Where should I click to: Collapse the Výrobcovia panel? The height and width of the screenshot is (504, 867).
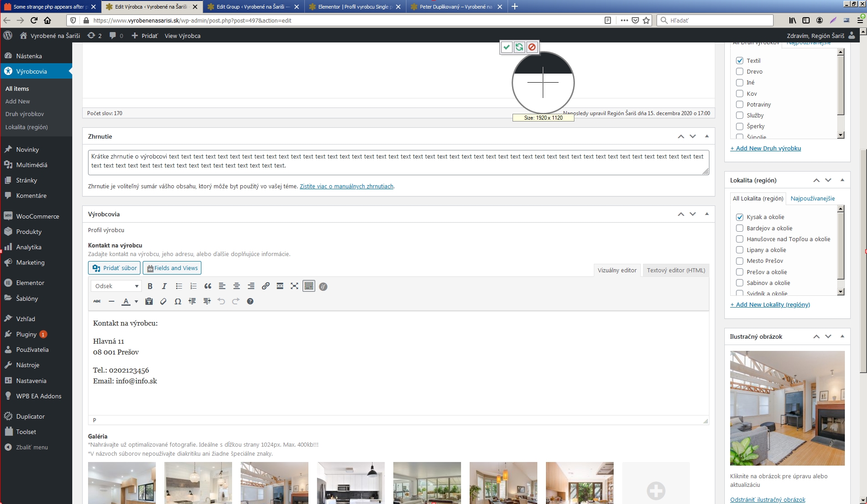pyautogui.click(x=707, y=214)
